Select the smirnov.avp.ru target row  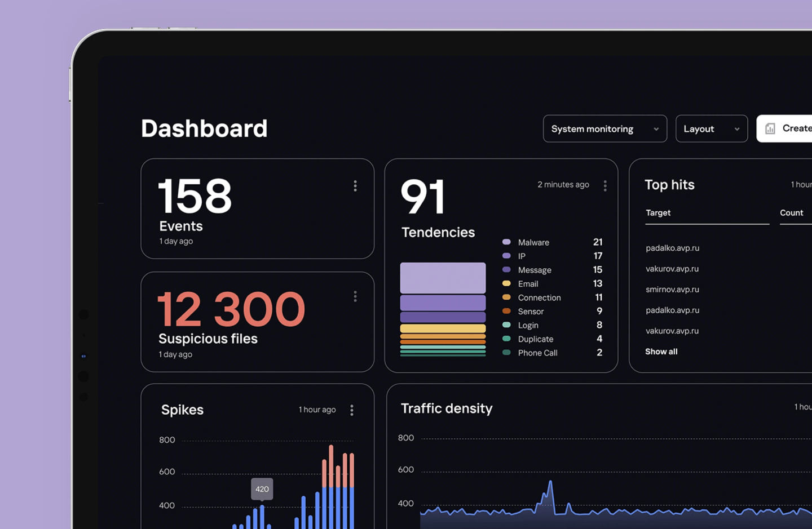coord(672,290)
